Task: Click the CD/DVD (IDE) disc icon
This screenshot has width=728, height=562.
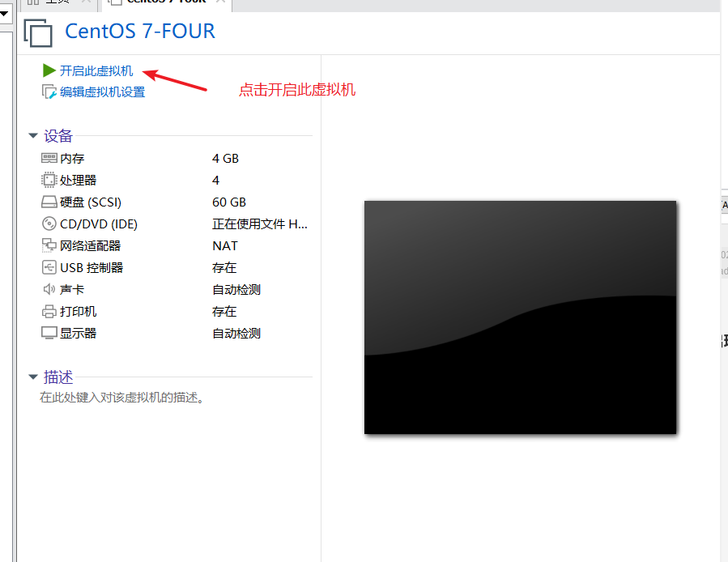Action: point(49,224)
